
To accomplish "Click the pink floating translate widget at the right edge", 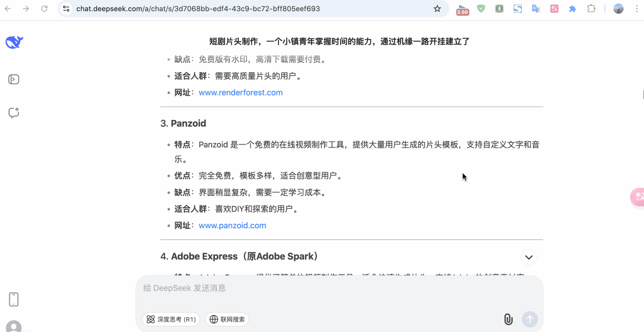I will click(637, 197).
